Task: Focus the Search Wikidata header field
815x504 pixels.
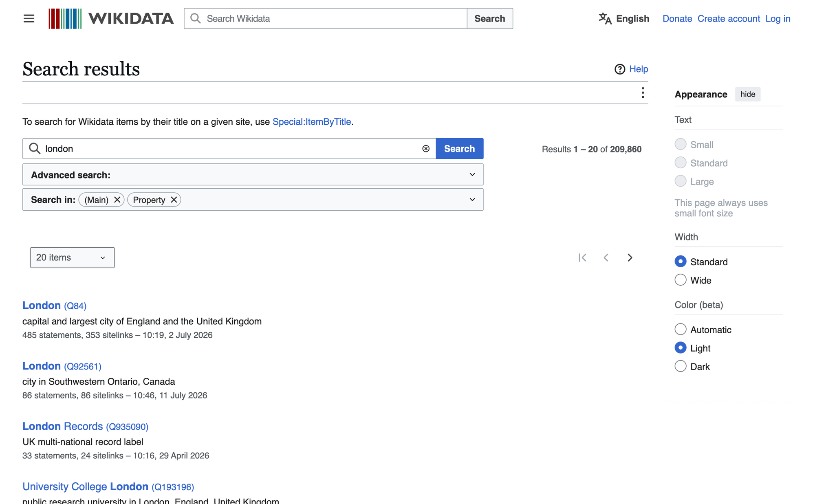Action: [326, 19]
